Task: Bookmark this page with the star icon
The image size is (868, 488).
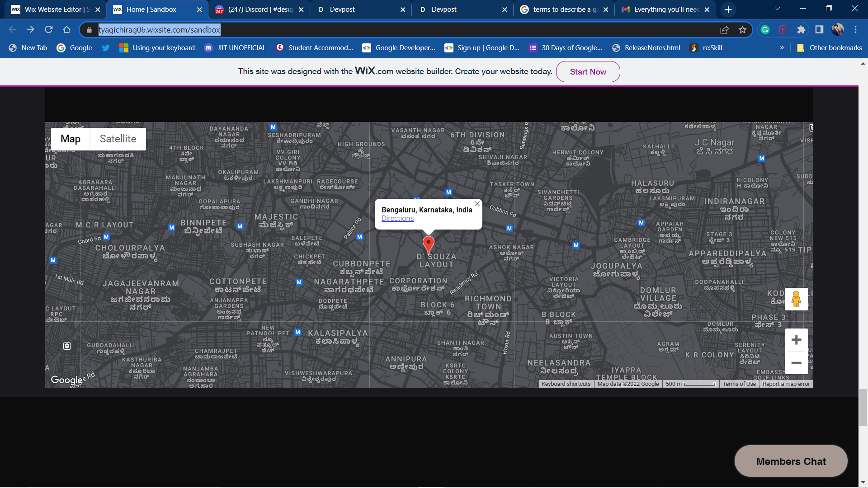Action: coord(742,30)
